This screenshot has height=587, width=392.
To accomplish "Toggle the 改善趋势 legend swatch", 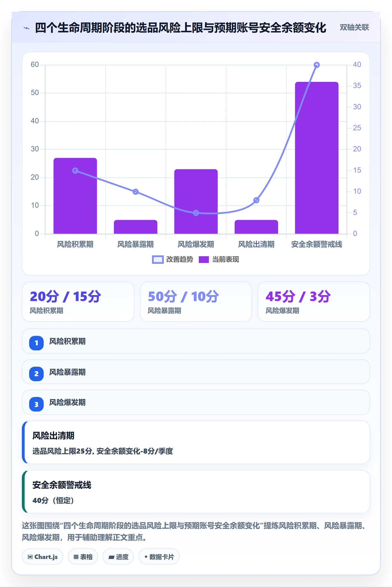I will tap(158, 260).
